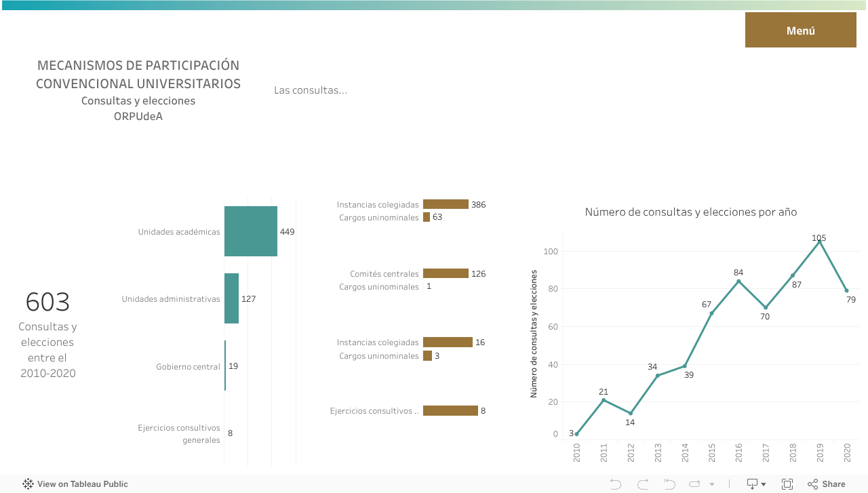Click the Tableau logo icon
The image size is (868, 493).
[x=28, y=484]
